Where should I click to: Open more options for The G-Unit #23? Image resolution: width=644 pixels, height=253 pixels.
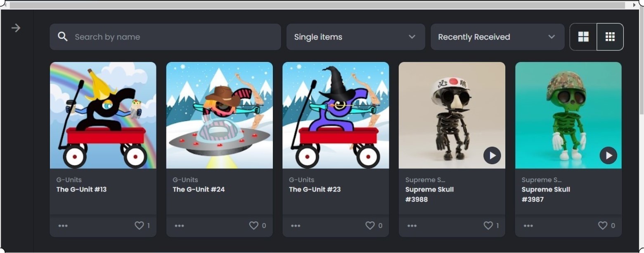[x=296, y=226]
